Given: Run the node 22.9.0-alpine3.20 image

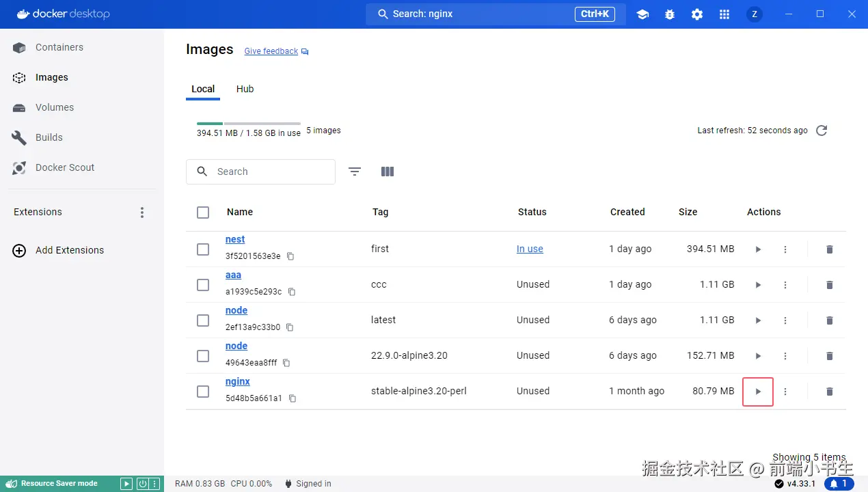Looking at the screenshot, I should [758, 356].
